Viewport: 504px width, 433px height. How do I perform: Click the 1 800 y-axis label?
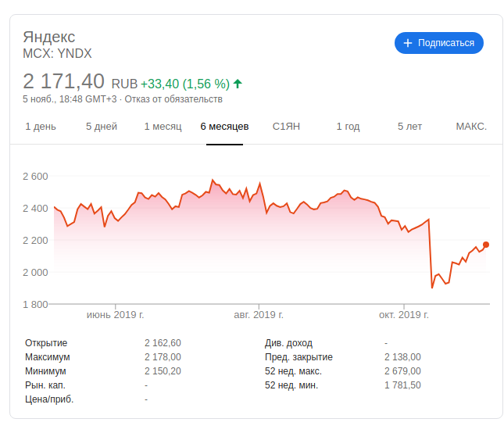click(x=35, y=304)
